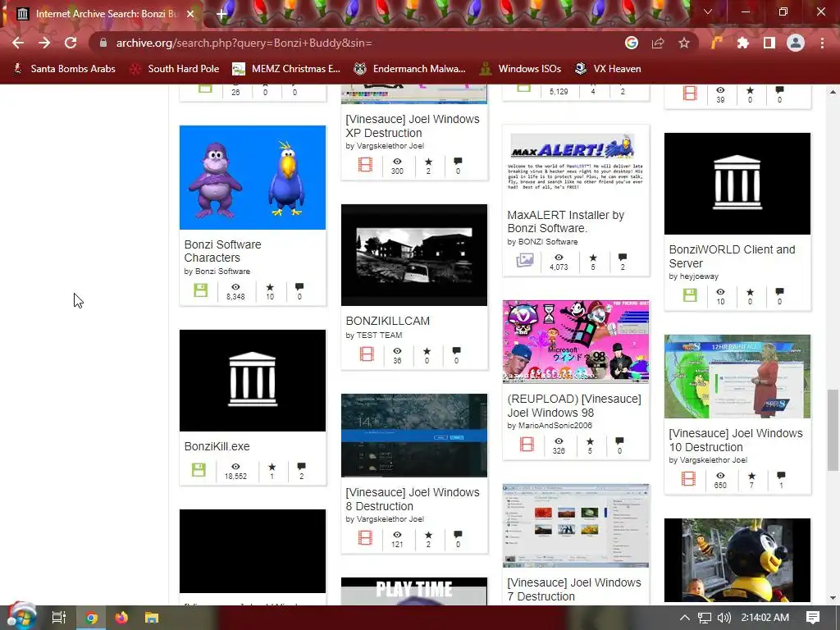840x630 pixels.
Task: Click the page's vertical scrollbar thumb
Action: pos(833,430)
